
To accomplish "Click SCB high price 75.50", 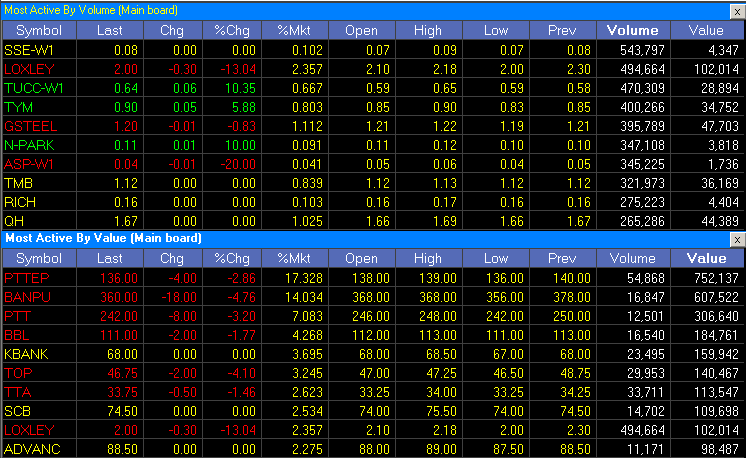I will tap(441, 411).
